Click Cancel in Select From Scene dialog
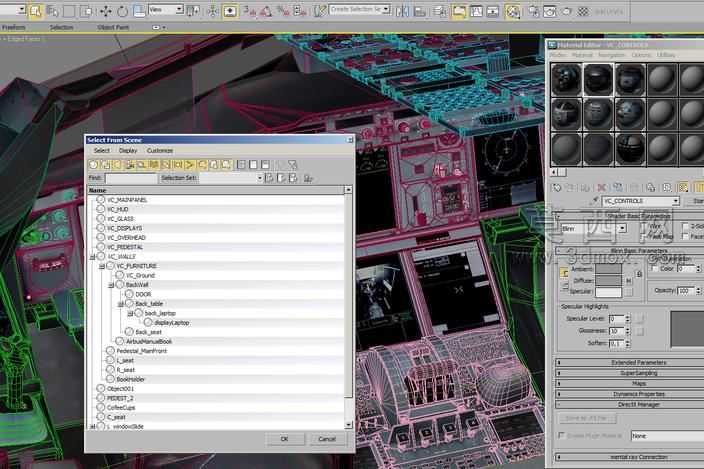Image resolution: width=704 pixels, height=469 pixels. (x=327, y=439)
